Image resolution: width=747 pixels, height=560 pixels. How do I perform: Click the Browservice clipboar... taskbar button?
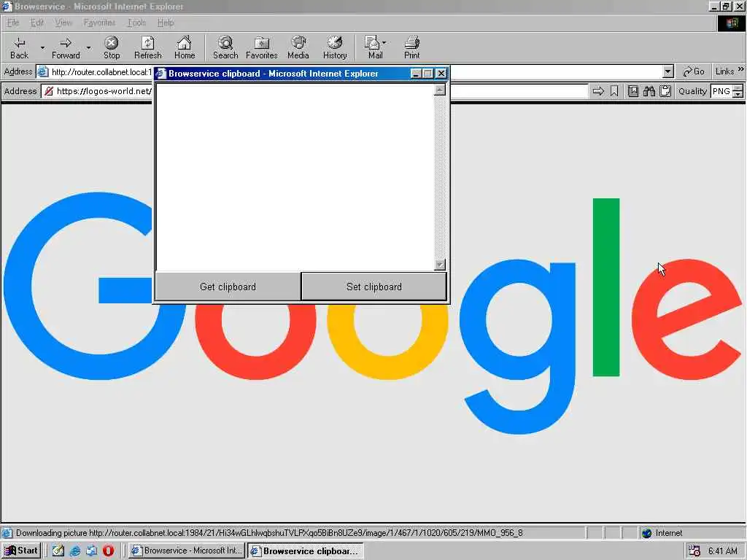[x=306, y=551]
